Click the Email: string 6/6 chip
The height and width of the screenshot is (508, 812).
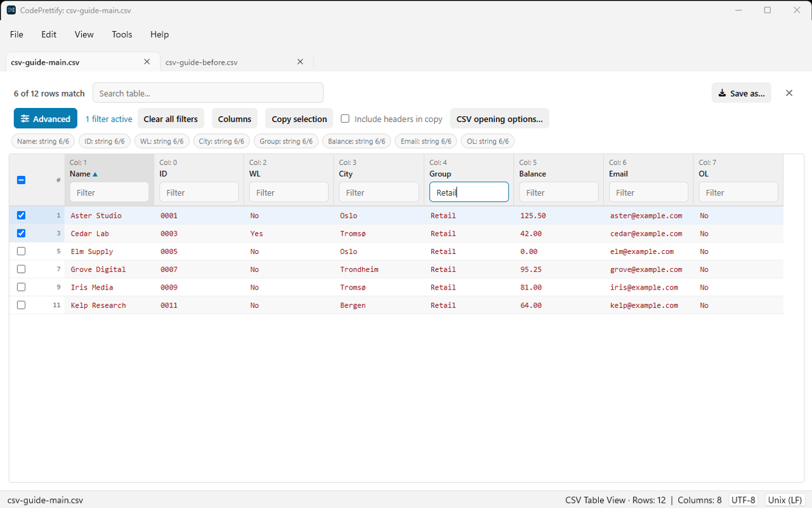(x=426, y=141)
